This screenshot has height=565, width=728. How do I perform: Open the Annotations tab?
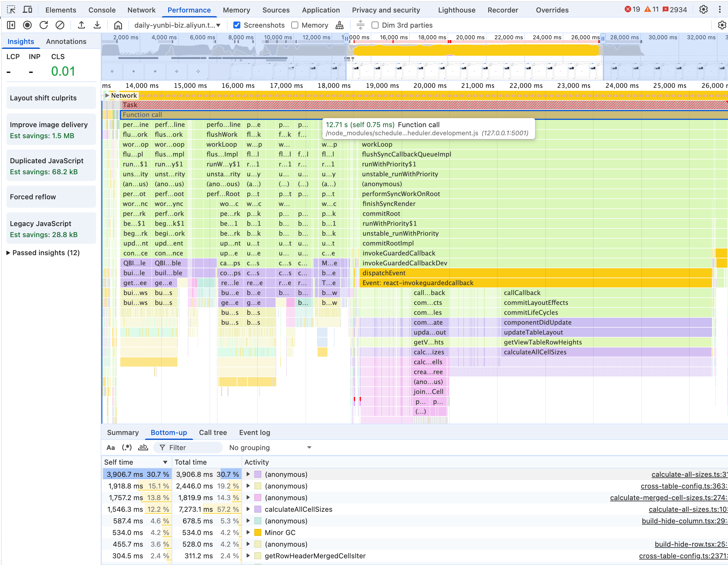click(66, 41)
